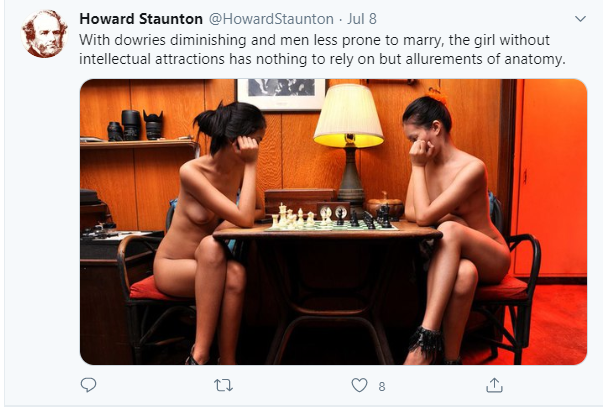The width and height of the screenshot is (603, 407).
Task: Visit the Howard Staunton display name link
Action: [141, 18]
